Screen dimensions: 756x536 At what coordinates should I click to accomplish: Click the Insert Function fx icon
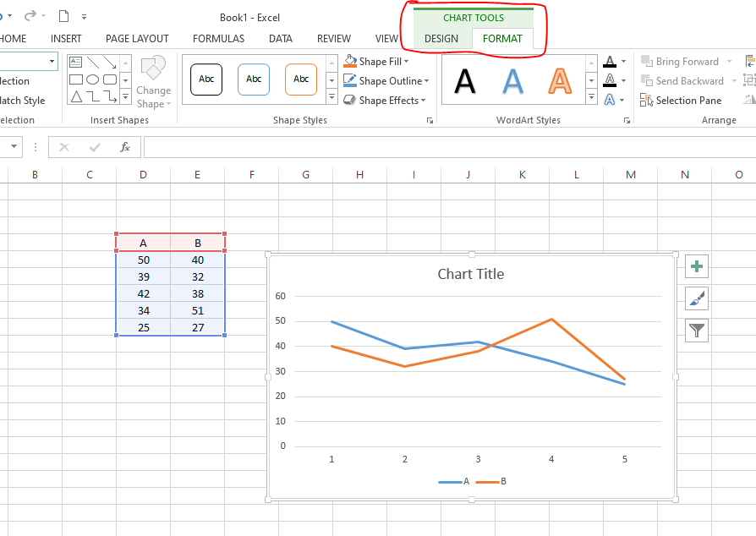tap(125, 147)
